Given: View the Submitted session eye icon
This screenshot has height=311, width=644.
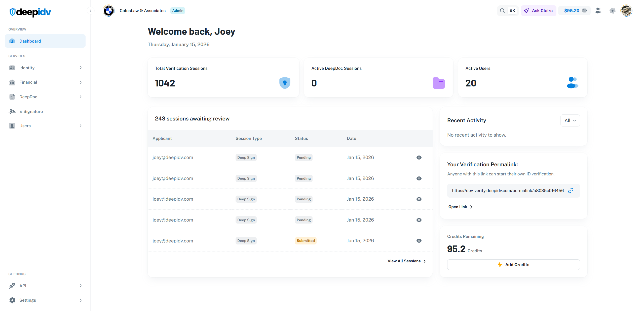Looking at the screenshot, I should (x=419, y=241).
